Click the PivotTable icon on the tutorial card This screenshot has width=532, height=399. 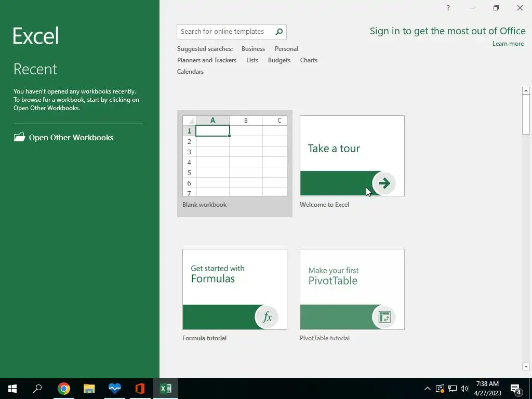click(384, 317)
